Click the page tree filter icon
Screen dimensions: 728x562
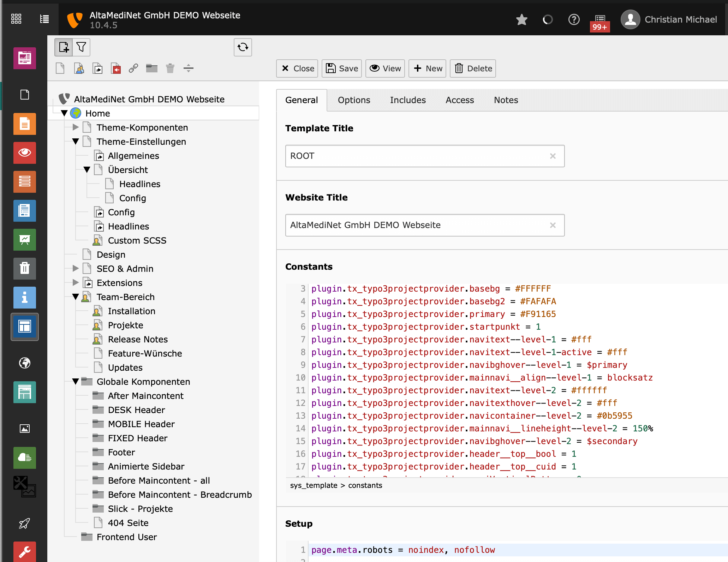82,47
